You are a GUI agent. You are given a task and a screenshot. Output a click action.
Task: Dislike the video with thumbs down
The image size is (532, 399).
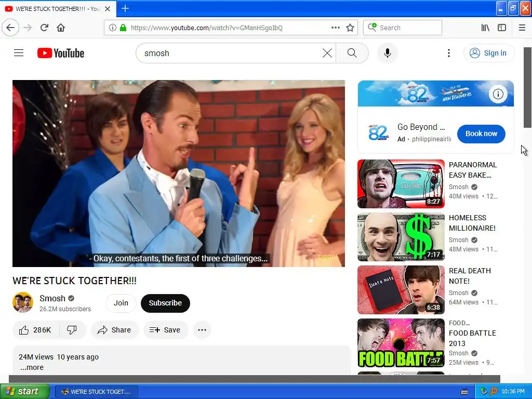(x=72, y=330)
